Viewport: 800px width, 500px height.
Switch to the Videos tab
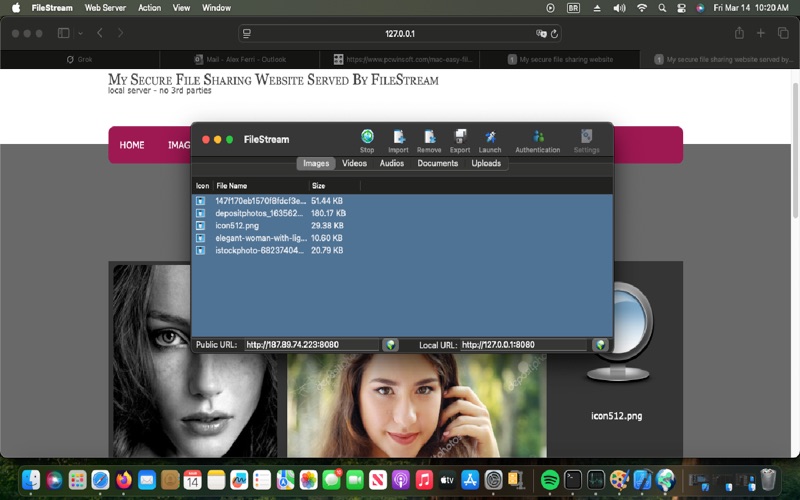click(x=354, y=163)
